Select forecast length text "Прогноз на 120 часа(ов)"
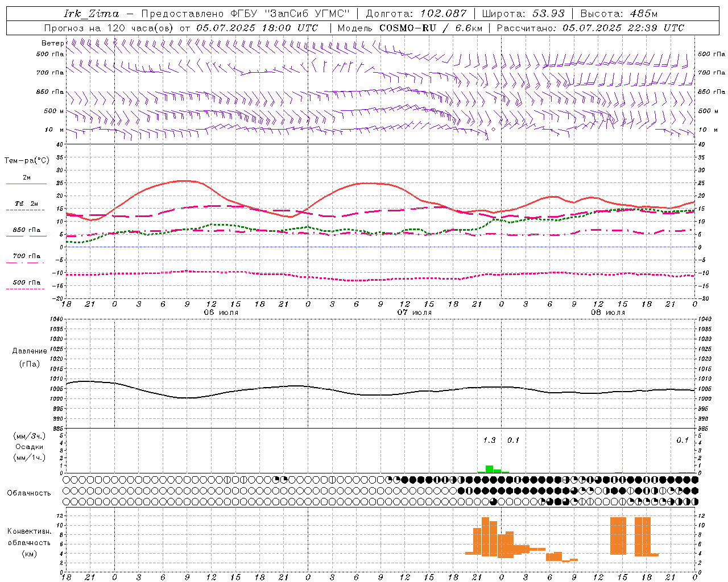The width and height of the screenshot is (728, 582). point(109,28)
